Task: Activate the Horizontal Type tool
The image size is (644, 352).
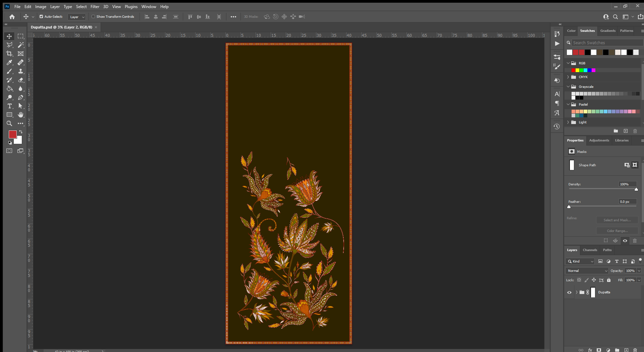Action: coord(9,106)
